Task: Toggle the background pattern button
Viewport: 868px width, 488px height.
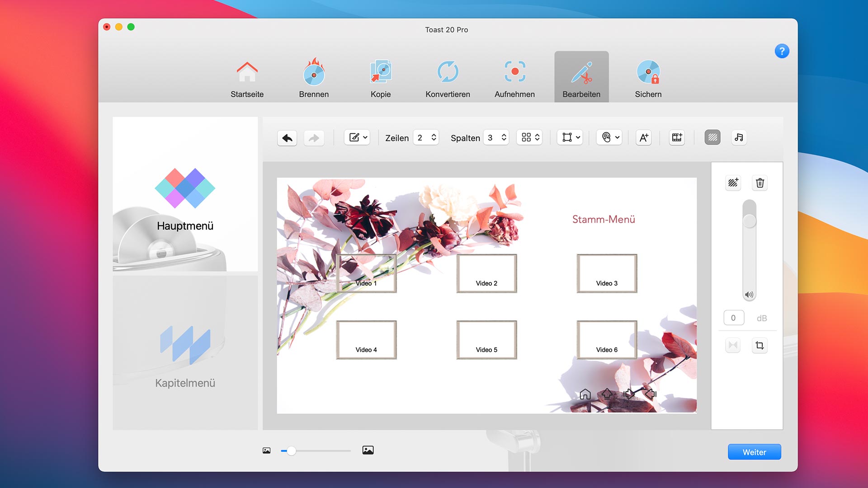Action: pyautogui.click(x=712, y=138)
